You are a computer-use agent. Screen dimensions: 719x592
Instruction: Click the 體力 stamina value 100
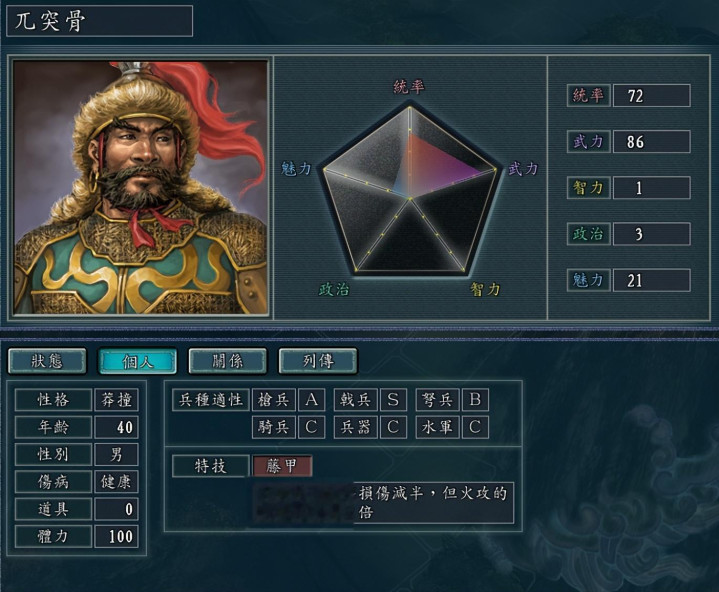[116, 537]
